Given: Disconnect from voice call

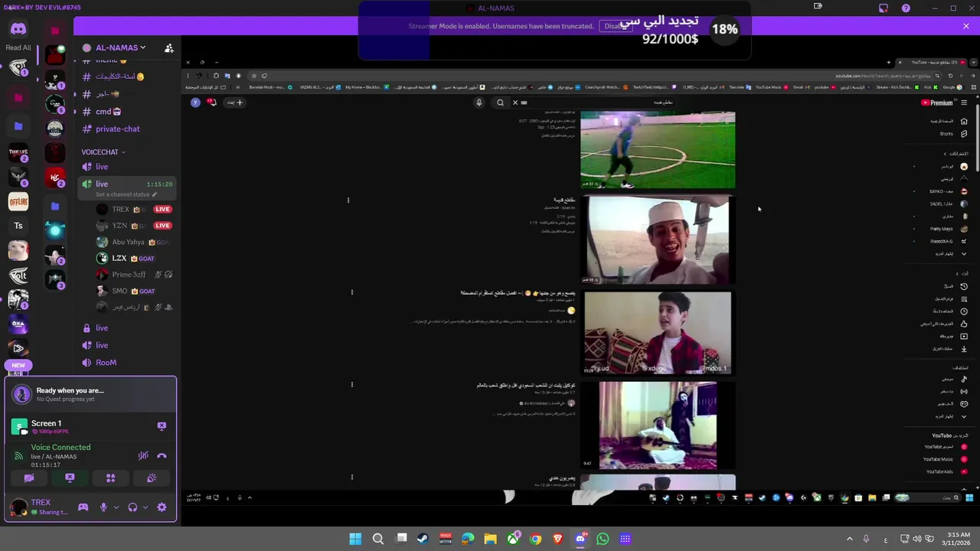Looking at the screenshot, I should point(162,455).
